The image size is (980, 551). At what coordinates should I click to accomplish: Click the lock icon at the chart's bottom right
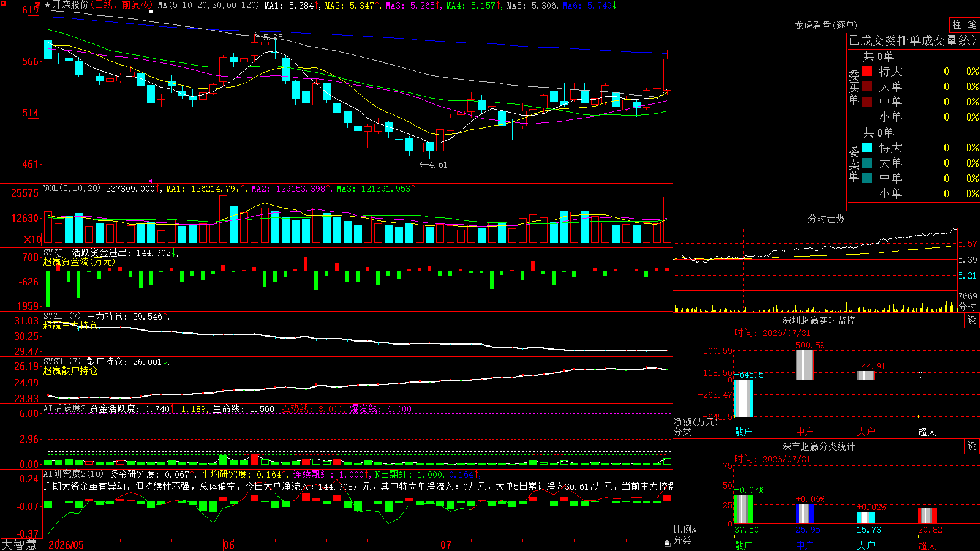pos(668,543)
